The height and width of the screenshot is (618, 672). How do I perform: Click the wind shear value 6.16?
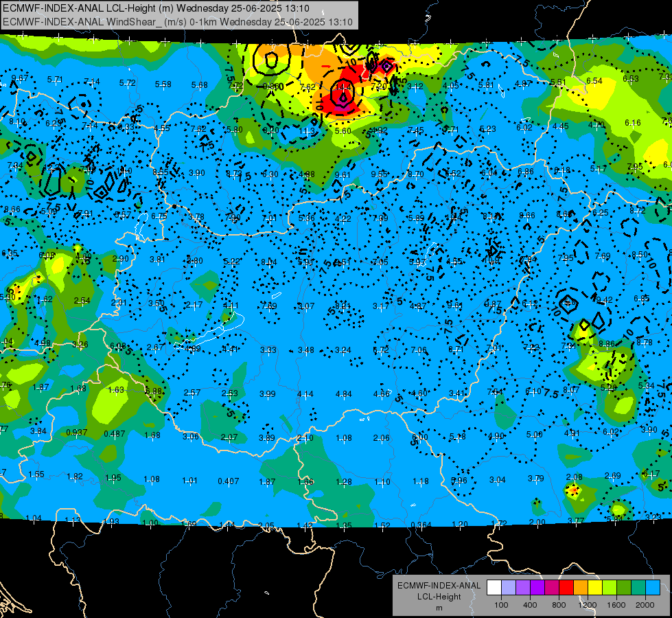633,123
